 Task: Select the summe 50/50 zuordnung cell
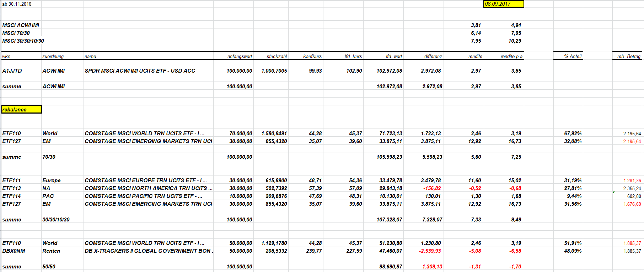pyautogui.click(x=63, y=267)
